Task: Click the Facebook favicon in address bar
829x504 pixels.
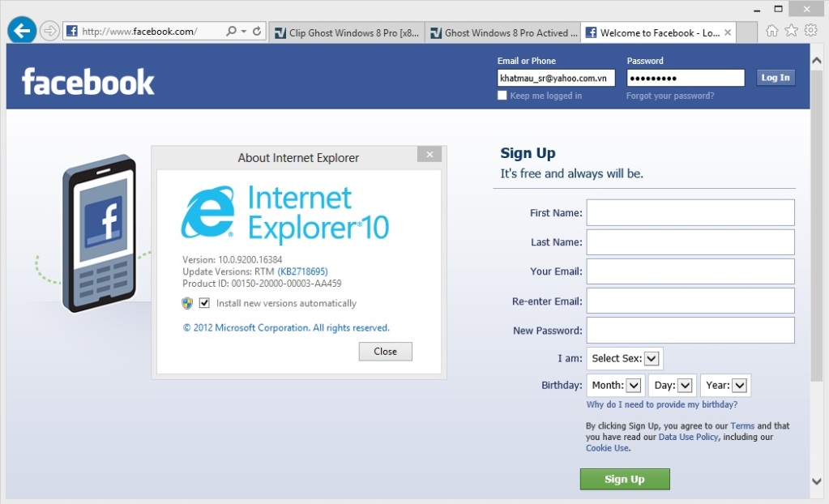Action: (71, 32)
